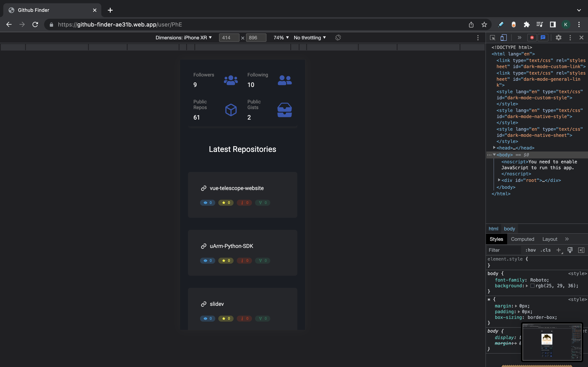588x367 pixels.
Task: Toggle the :hov pseudo-class state panel
Action: [x=531, y=250]
